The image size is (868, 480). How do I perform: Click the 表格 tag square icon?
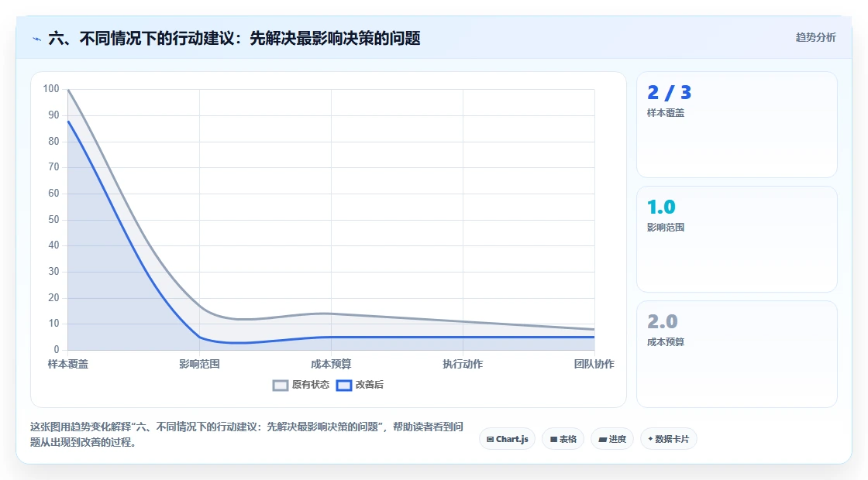[553, 439]
